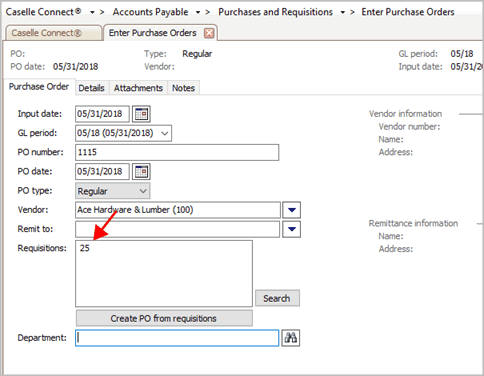
Task: Click into the PO number field
Action: 177,152
